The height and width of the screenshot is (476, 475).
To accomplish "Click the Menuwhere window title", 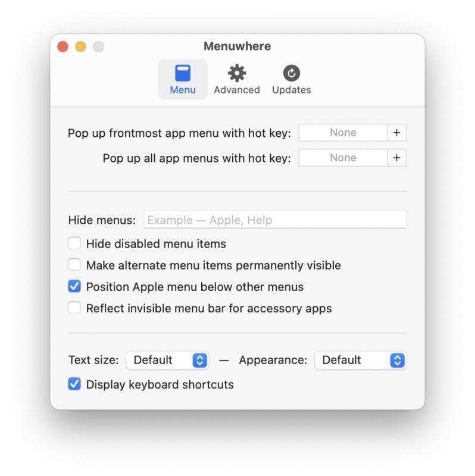I will (237, 46).
